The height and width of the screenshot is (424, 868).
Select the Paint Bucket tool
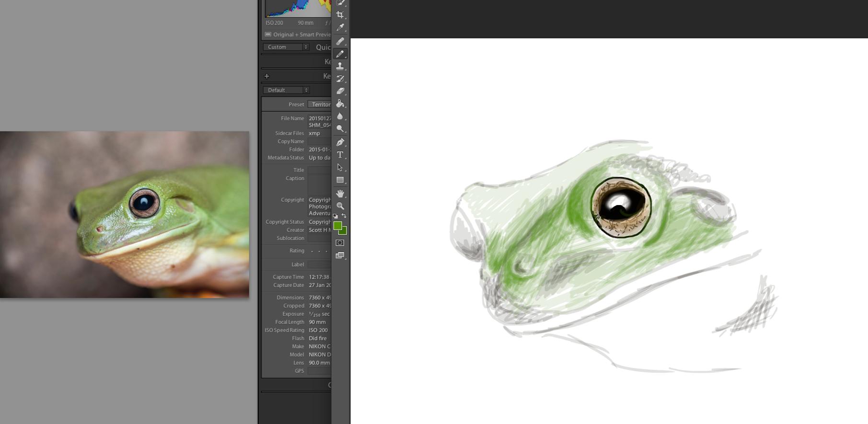(x=340, y=103)
